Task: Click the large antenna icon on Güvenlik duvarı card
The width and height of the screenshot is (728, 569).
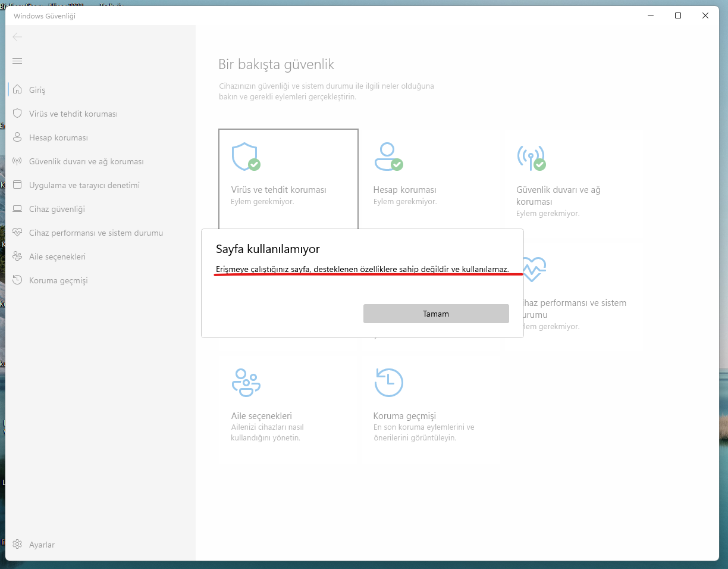Action: pos(531,157)
